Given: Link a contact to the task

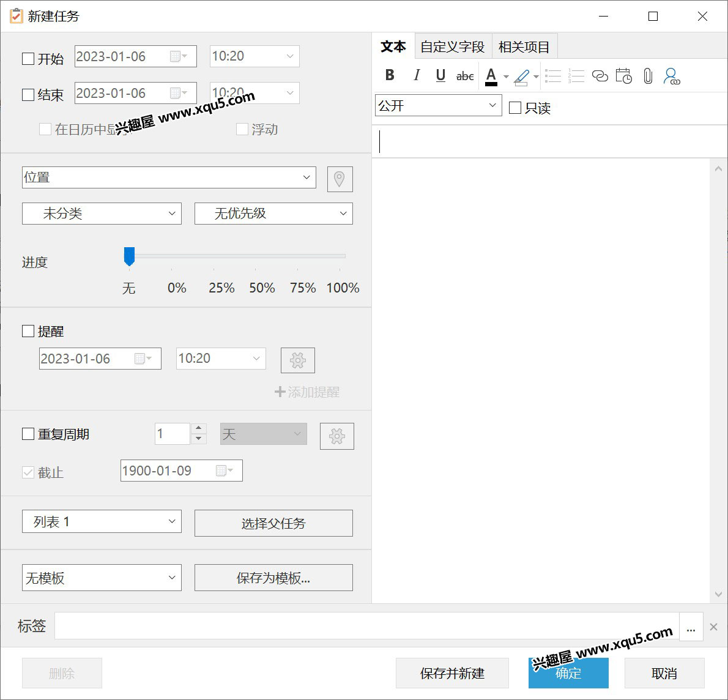Looking at the screenshot, I should [x=672, y=76].
